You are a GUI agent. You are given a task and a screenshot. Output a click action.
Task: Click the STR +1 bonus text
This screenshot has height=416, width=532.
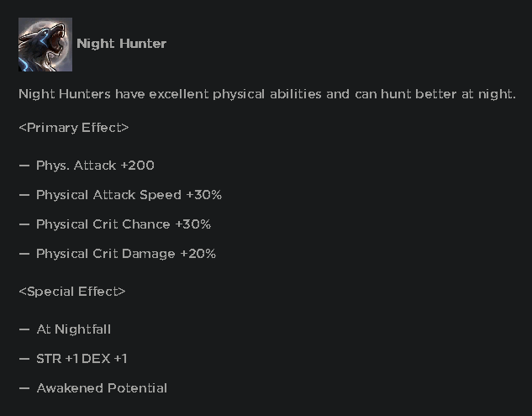(57, 359)
